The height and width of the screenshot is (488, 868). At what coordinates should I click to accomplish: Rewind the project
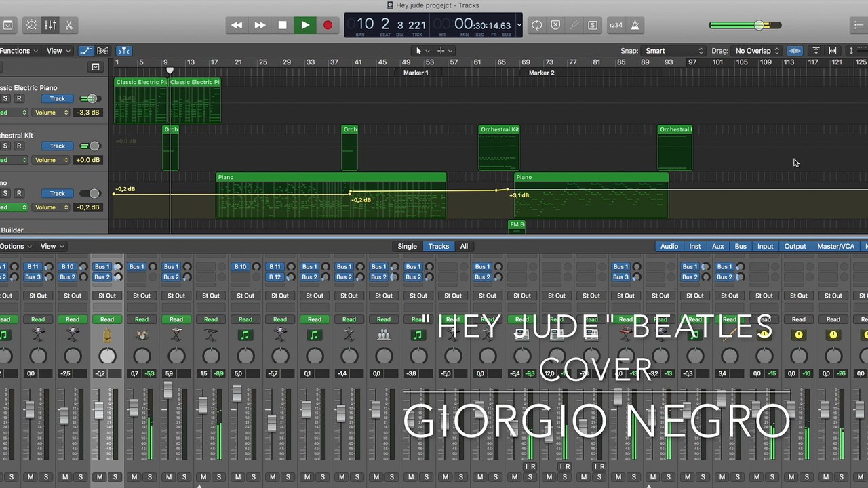pos(237,25)
